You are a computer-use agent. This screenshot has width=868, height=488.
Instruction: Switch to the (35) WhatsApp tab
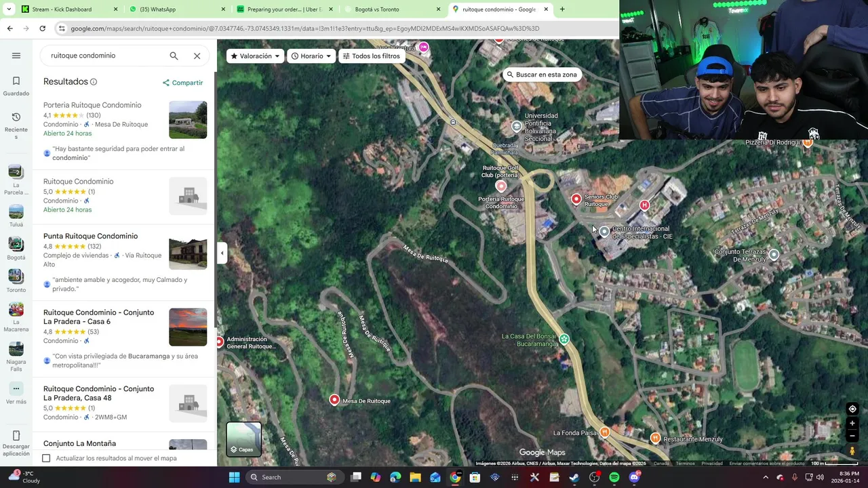coord(174,9)
